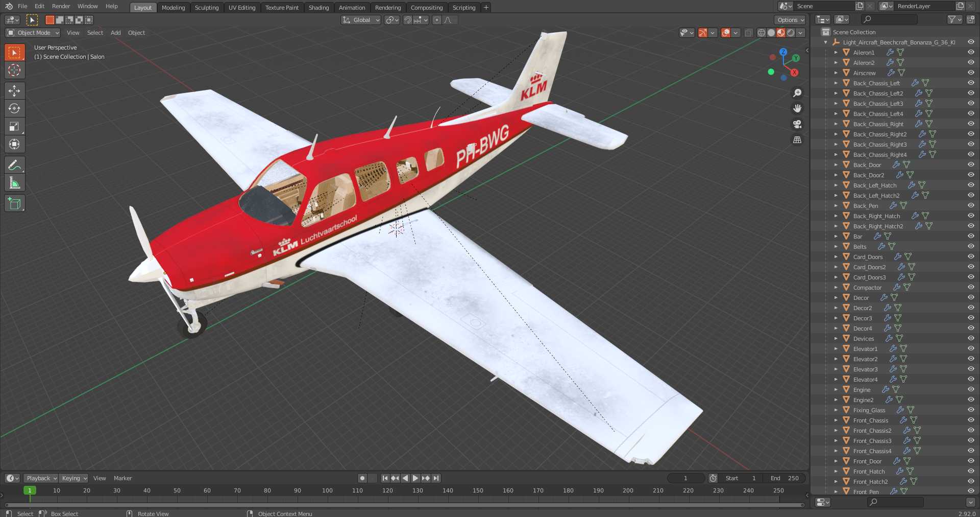Switch perspective/orthographic grid icon
Screen dimensions: 980x517
797,140
